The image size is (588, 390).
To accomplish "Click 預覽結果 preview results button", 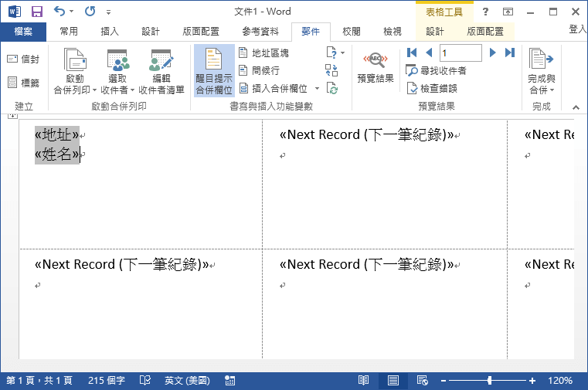I will click(376, 68).
